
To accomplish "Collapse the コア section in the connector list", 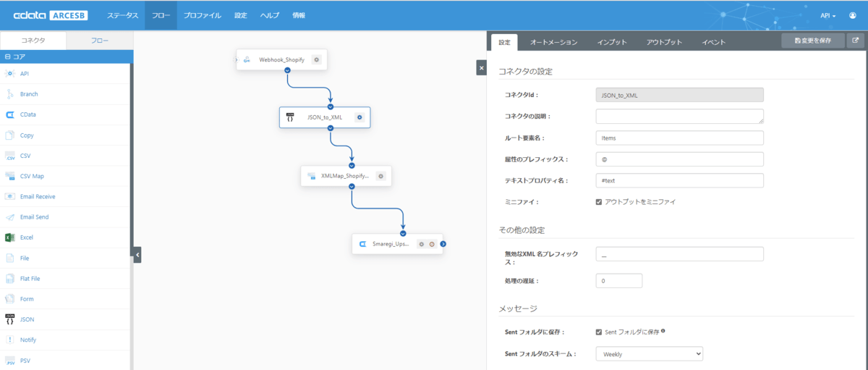I will (x=7, y=56).
